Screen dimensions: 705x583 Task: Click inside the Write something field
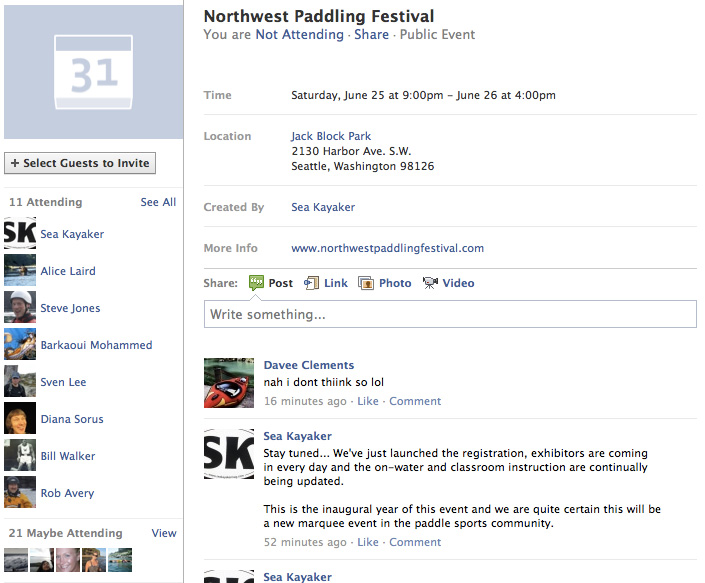451,314
